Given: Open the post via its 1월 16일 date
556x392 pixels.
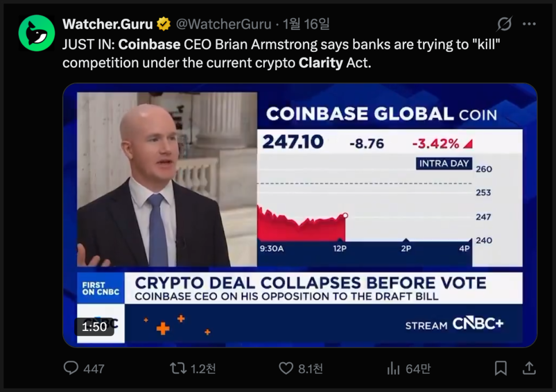Looking at the screenshot, I should (306, 24).
